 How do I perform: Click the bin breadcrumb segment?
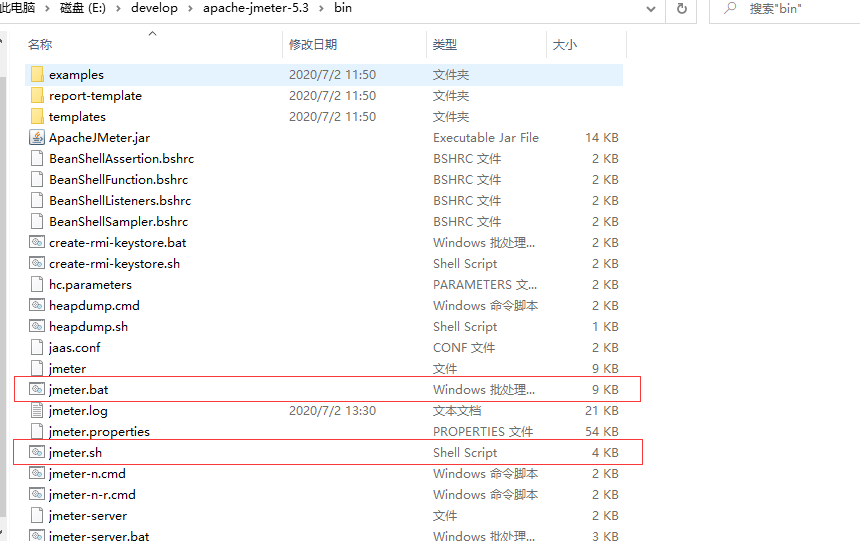[x=343, y=8]
